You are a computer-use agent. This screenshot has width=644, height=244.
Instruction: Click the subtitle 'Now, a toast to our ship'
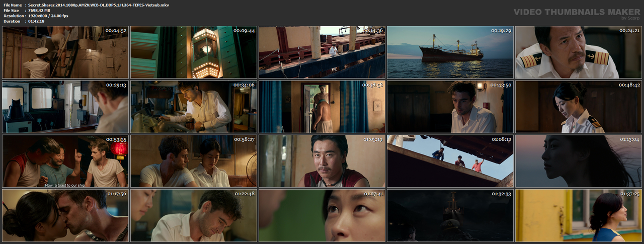tap(65, 185)
